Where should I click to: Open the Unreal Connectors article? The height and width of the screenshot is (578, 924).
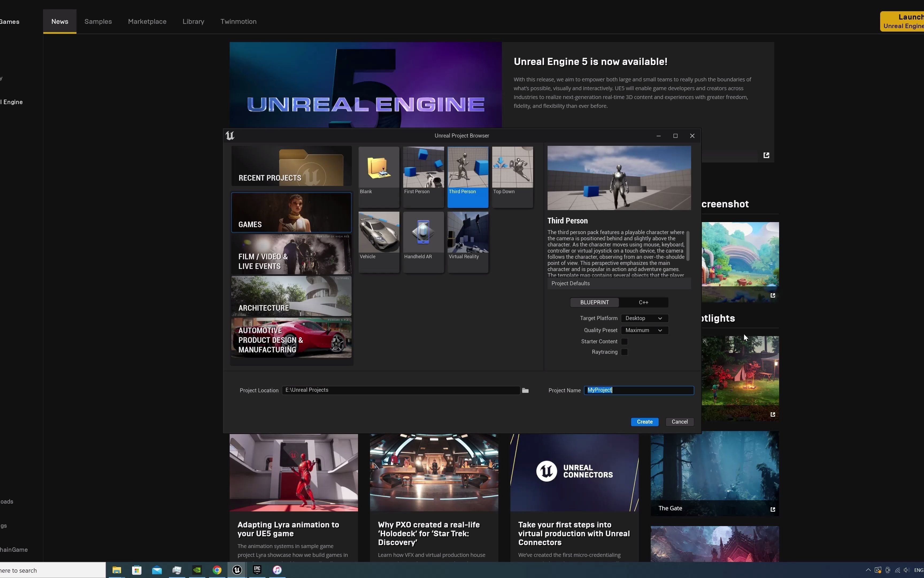click(574, 533)
